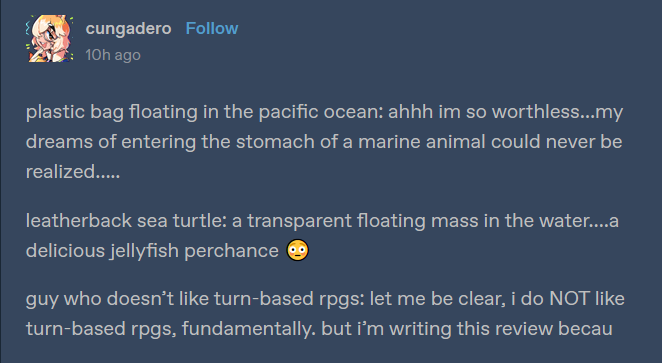Click the flushed face emoji
662x363 pixels.
(298, 250)
